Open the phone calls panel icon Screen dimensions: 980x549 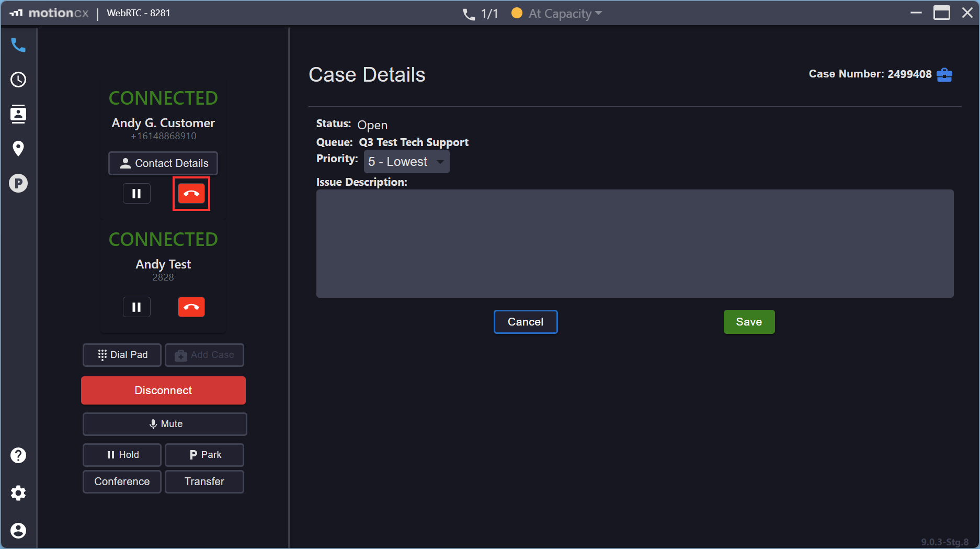pyautogui.click(x=18, y=46)
